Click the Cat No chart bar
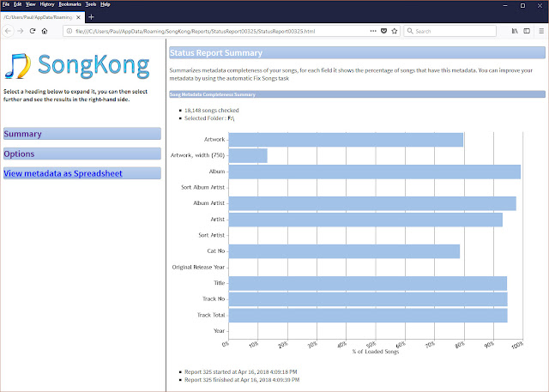Image resolution: width=549 pixels, height=392 pixels. [x=344, y=251]
